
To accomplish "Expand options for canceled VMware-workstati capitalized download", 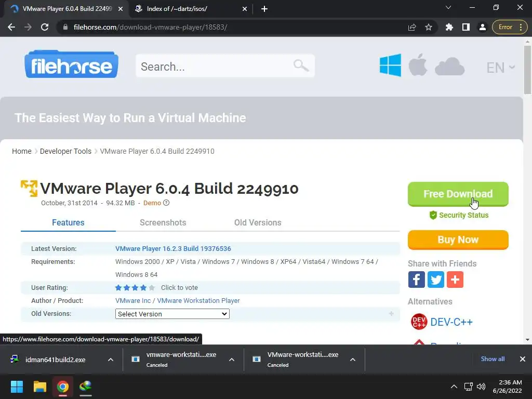I will pyautogui.click(x=353, y=360).
